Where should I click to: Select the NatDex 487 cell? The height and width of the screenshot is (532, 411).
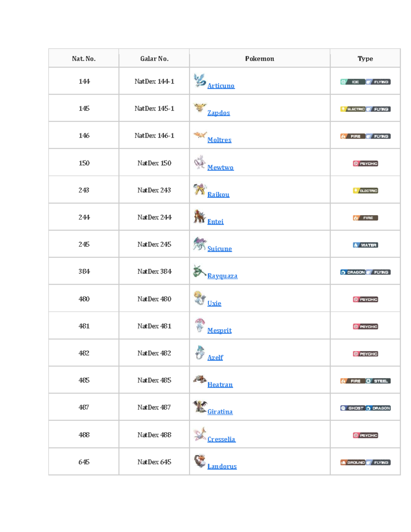154,407
